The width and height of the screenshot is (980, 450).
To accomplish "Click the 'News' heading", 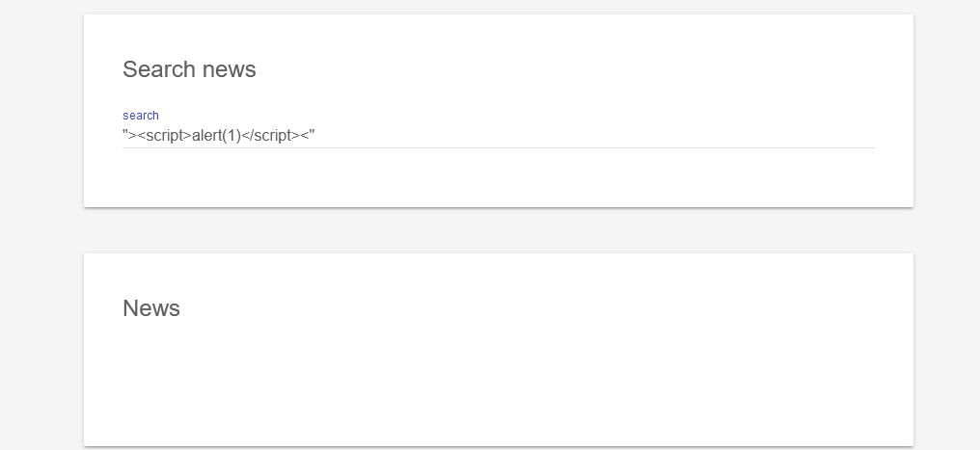I will 151,308.
